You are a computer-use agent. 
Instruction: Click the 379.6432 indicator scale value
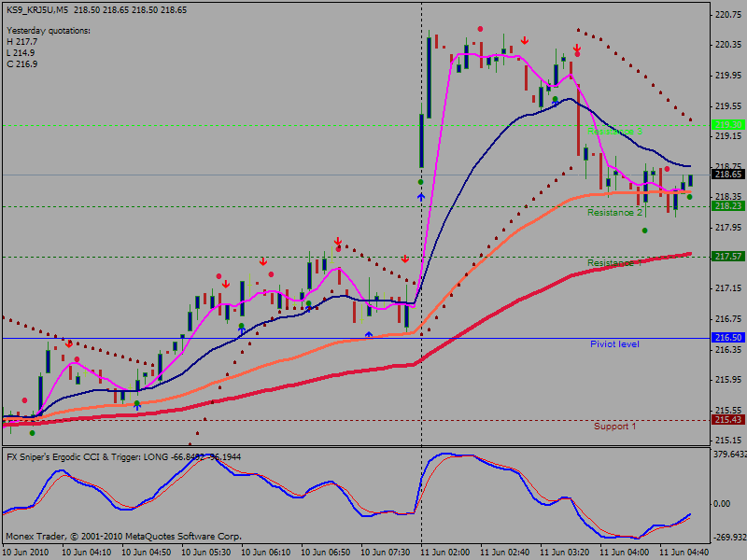[730, 455]
